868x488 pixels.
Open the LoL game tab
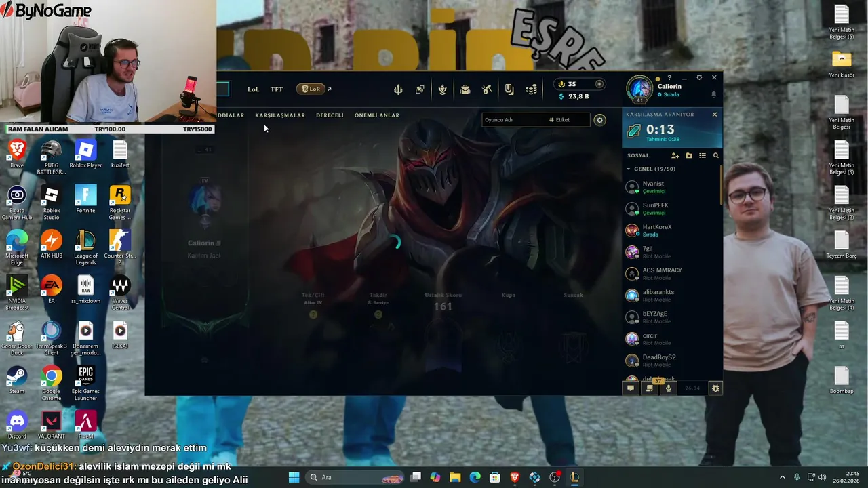pos(253,89)
